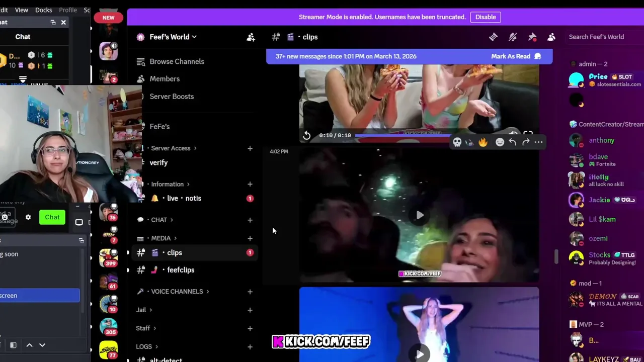The height and width of the screenshot is (362, 644).
Task: Forward the message with the forward arrow
Action: coord(526,142)
